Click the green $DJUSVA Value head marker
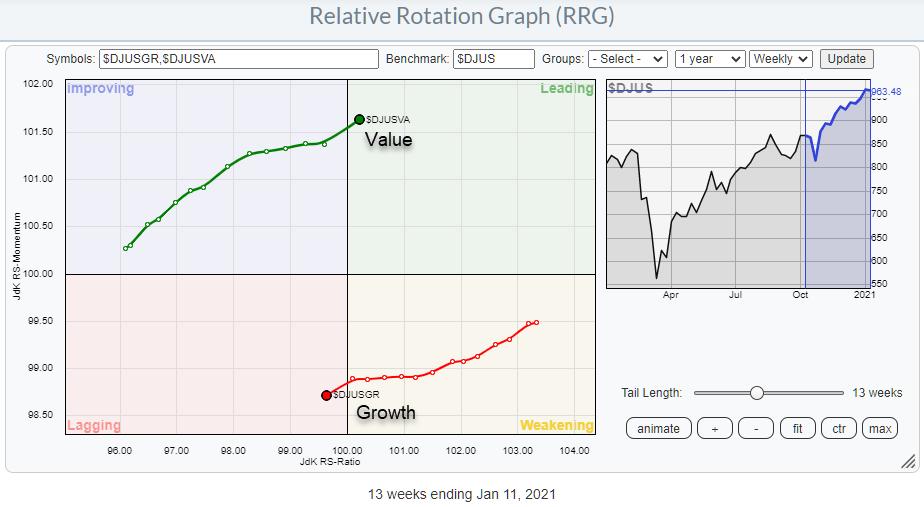 pyautogui.click(x=359, y=120)
